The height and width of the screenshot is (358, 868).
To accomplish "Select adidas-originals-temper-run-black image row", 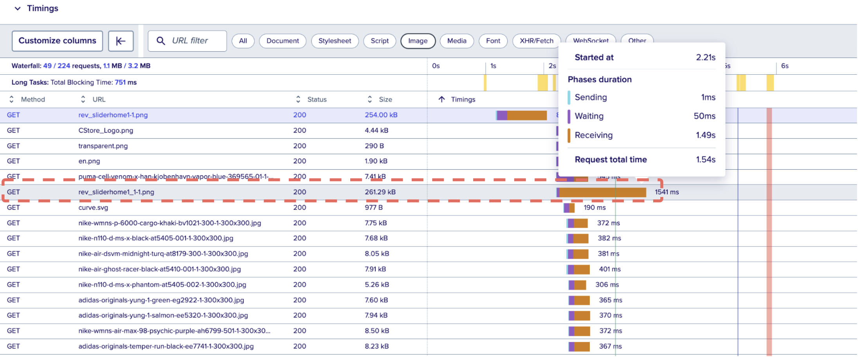I will tap(429, 346).
